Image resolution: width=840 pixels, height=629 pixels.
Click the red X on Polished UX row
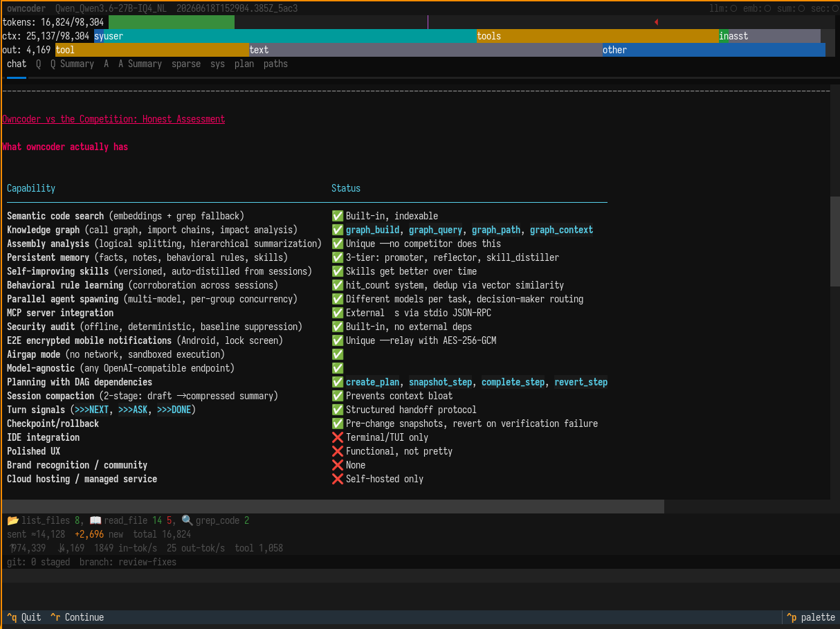[x=338, y=451]
